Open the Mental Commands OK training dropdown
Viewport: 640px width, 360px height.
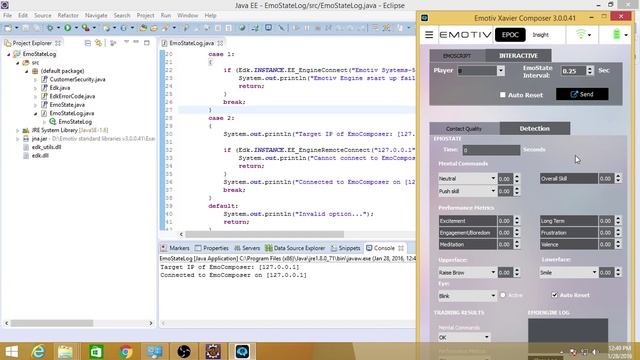tap(486, 337)
